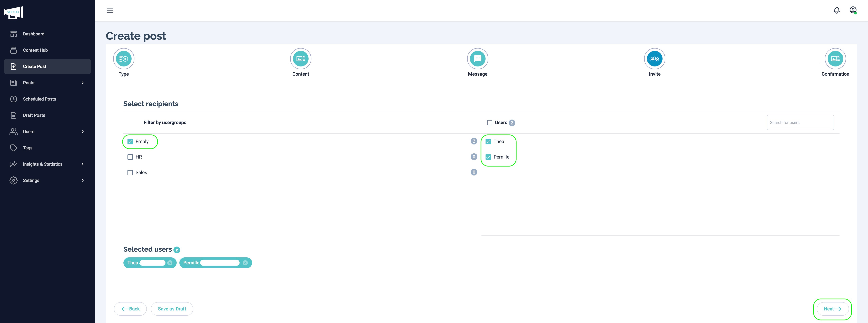Click the Save as Draft button

pyautogui.click(x=172, y=309)
